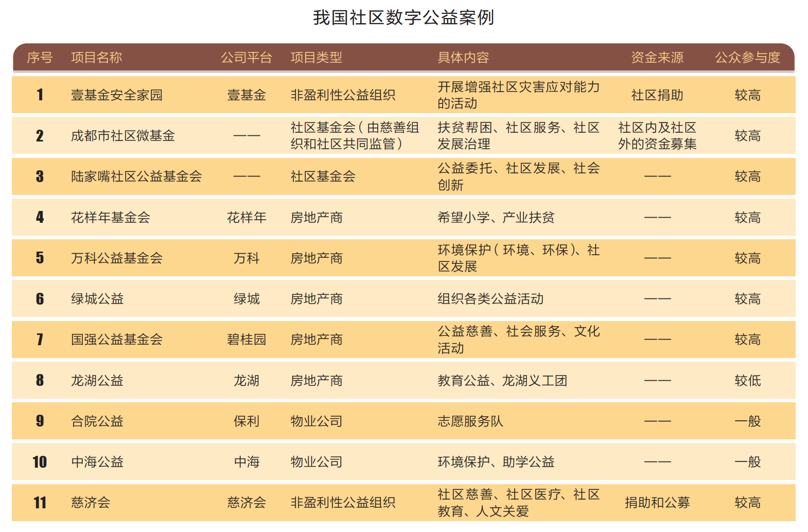Click funding source 社区内及社区外的资金募集
The width and height of the screenshot is (808, 532).
(657, 136)
